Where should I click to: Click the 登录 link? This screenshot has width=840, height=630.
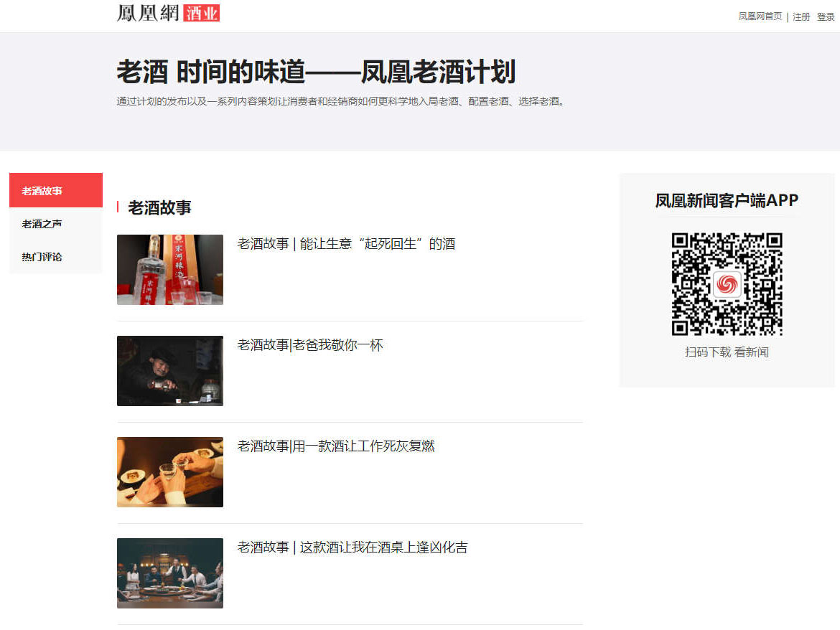pos(826,17)
